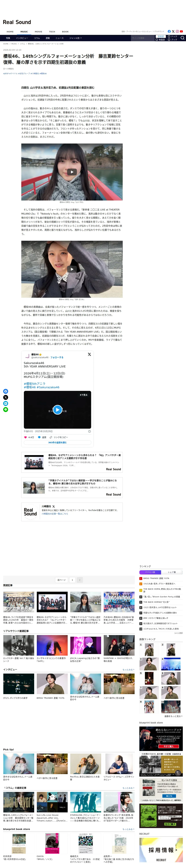The width and height of the screenshot is (186, 868).
Task: Open コラム最新記事 もっとみる link
Action: click(x=128, y=788)
